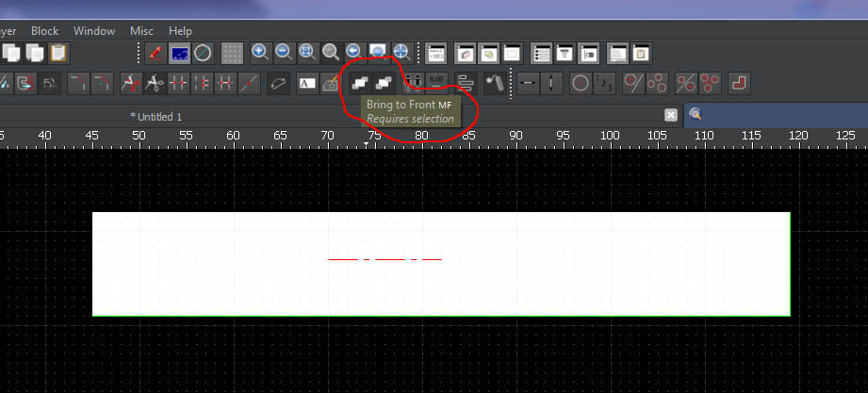Click the Send to Back icon
Screen dimensions: 868x393
pyautogui.click(x=384, y=83)
